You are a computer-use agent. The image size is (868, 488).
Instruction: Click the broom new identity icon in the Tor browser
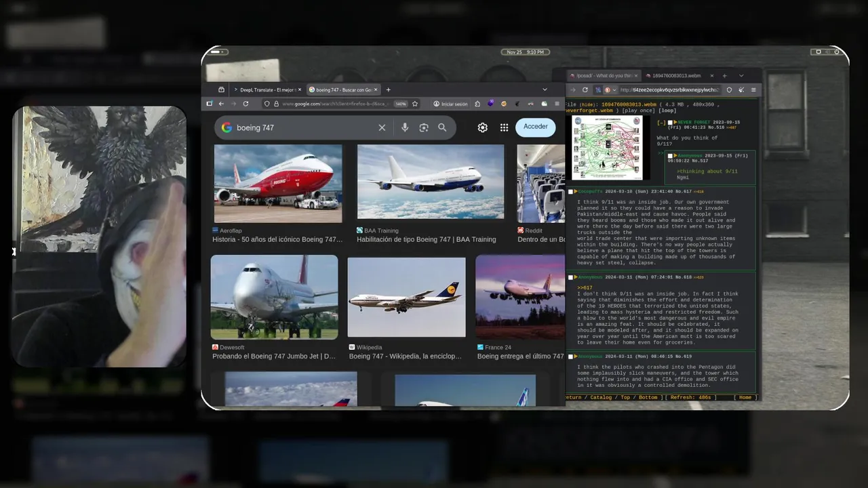741,90
